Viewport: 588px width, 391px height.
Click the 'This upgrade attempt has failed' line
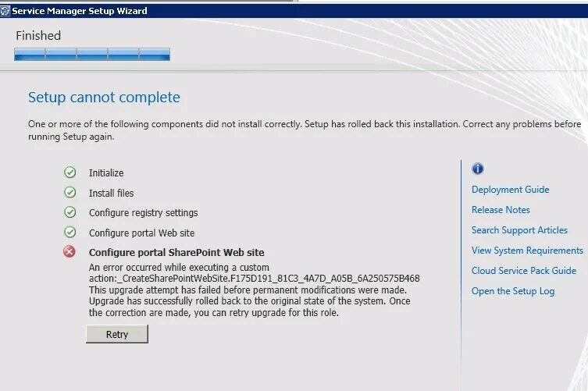pos(248,290)
